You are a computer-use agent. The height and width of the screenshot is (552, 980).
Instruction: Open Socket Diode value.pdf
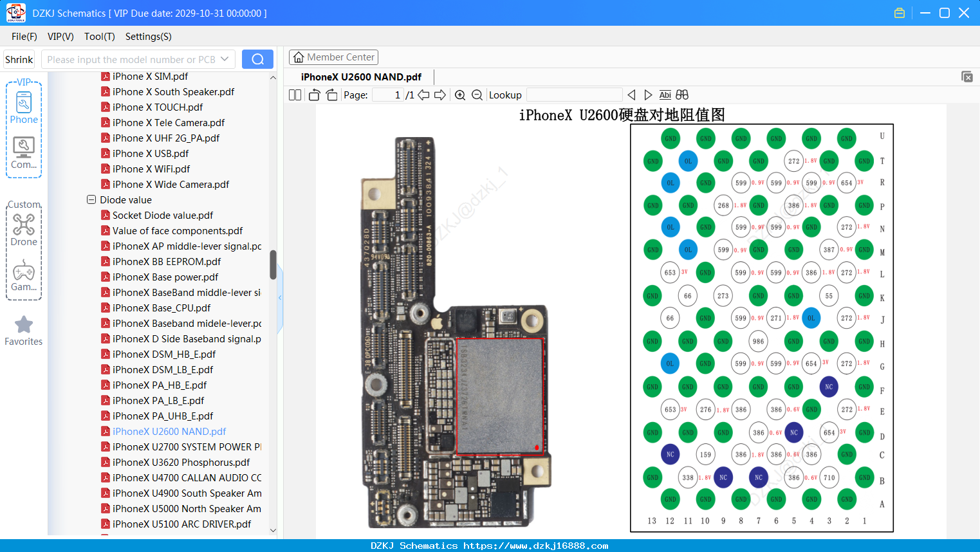[163, 216]
